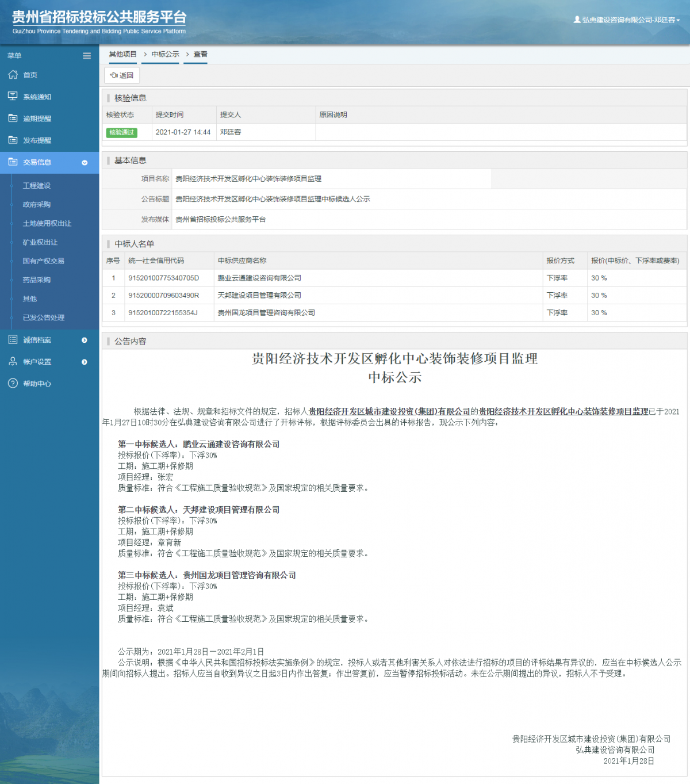Click the 帮助中心 question mark icon
Screen dimensions: 690x784
click(13, 383)
